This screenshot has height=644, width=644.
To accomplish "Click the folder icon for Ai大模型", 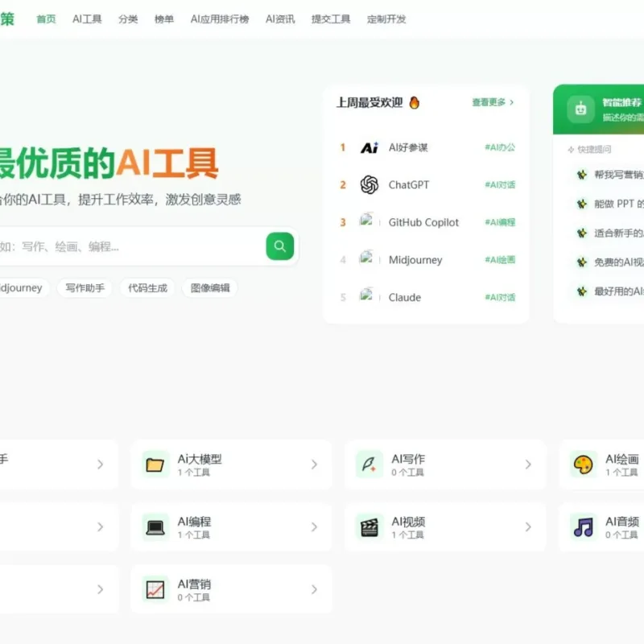I will 155,464.
